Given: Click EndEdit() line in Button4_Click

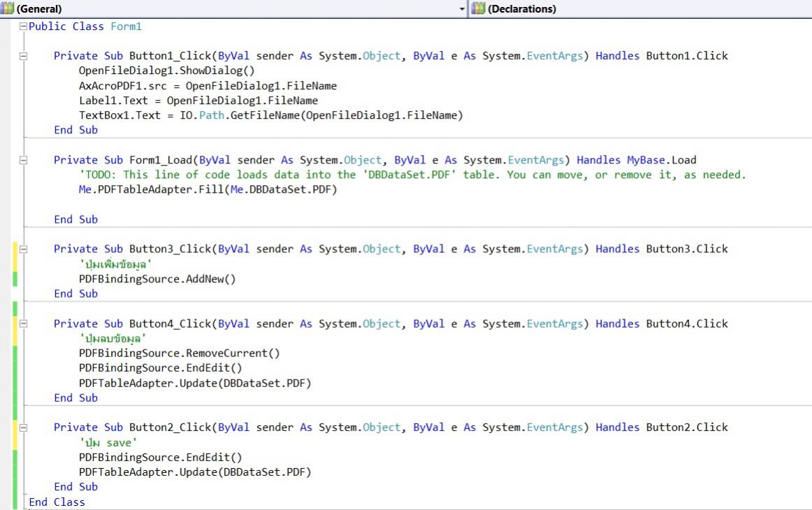Looking at the screenshot, I should [161, 368].
